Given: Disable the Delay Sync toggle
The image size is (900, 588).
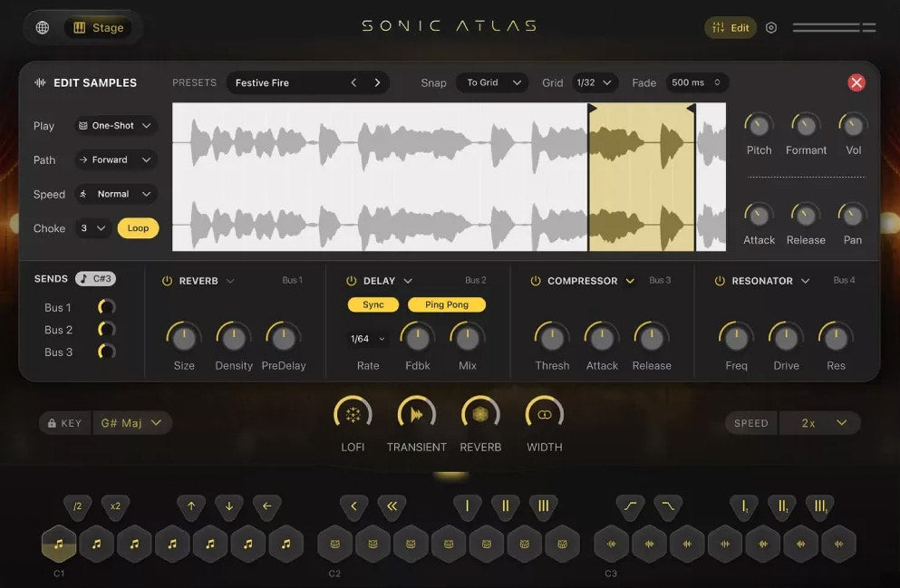Looking at the screenshot, I should click(x=373, y=305).
